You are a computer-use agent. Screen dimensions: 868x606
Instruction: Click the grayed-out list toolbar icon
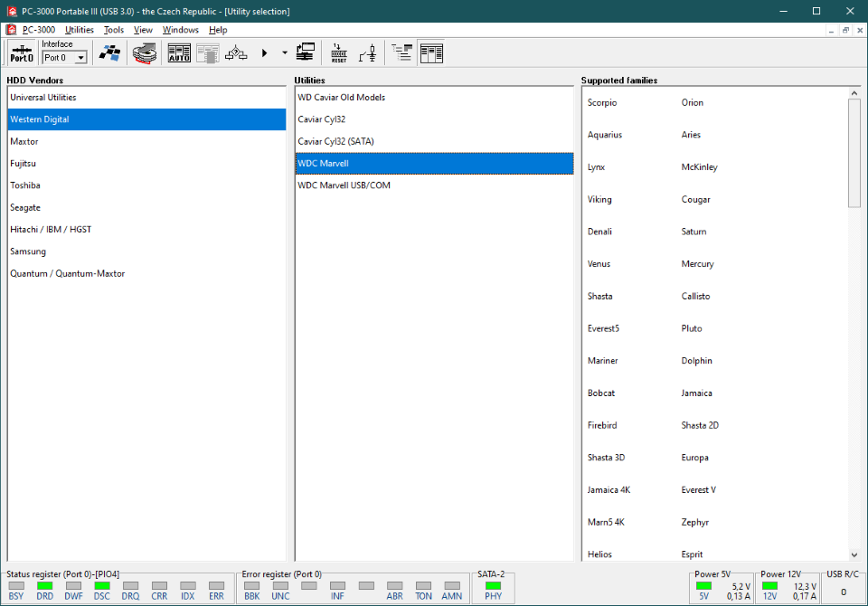point(208,53)
